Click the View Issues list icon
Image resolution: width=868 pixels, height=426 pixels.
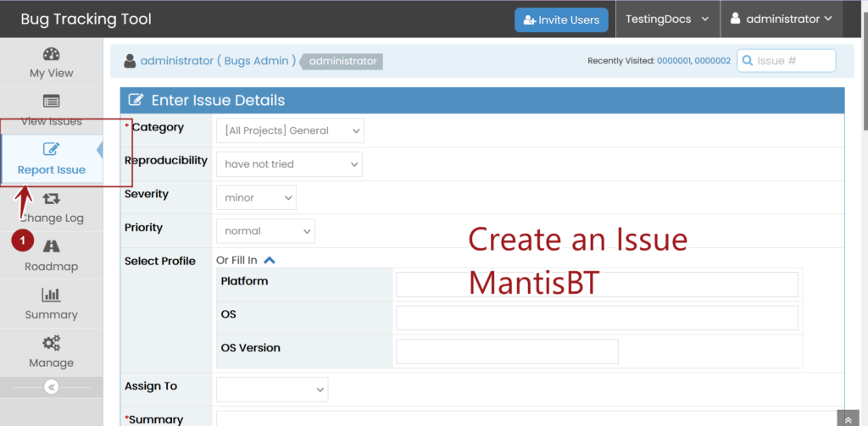51,102
